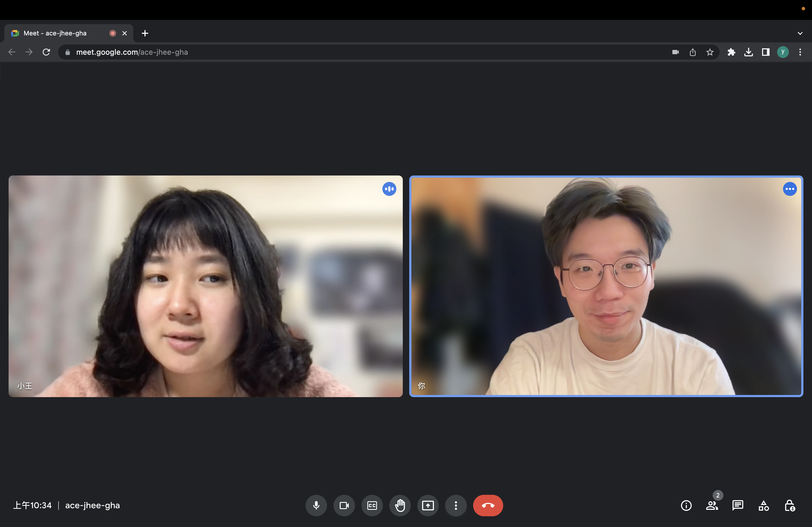Image resolution: width=812 pixels, height=527 pixels.
Task: Bookmark this page with the star
Action: tap(710, 52)
